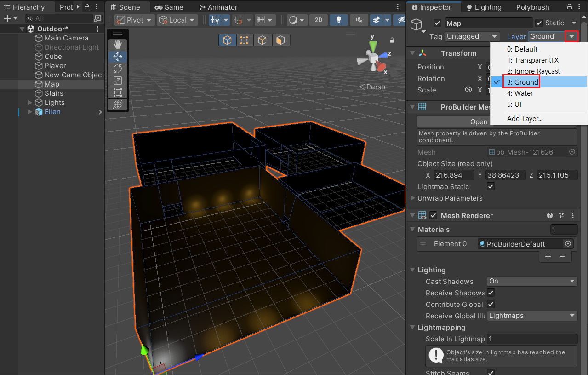Open Mesh Renderer preset selector

[x=561, y=215]
